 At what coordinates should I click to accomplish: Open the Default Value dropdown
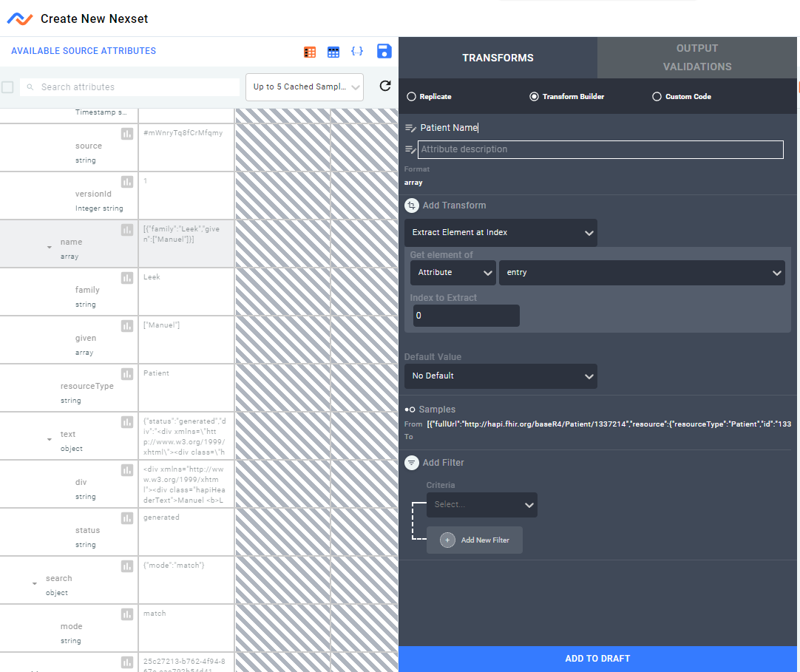pyautogui.click(x=501, y=376)
